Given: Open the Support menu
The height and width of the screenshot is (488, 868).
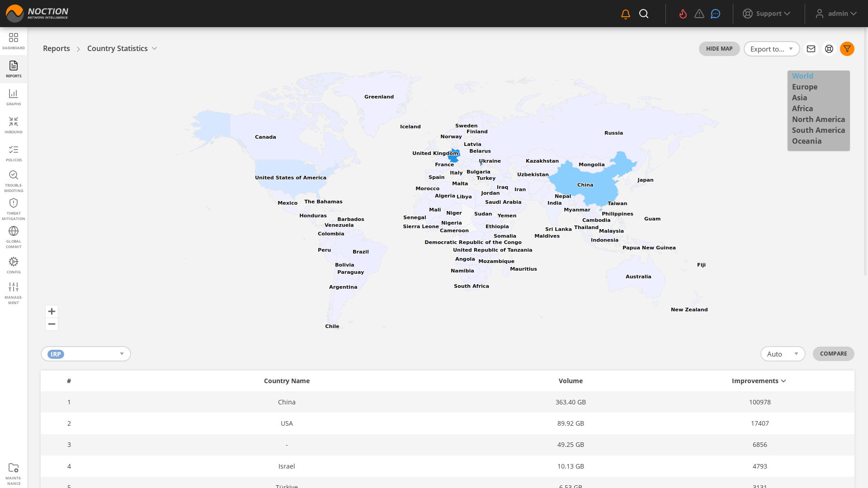Looking at the screenshot, I should [x=769, y=14].
